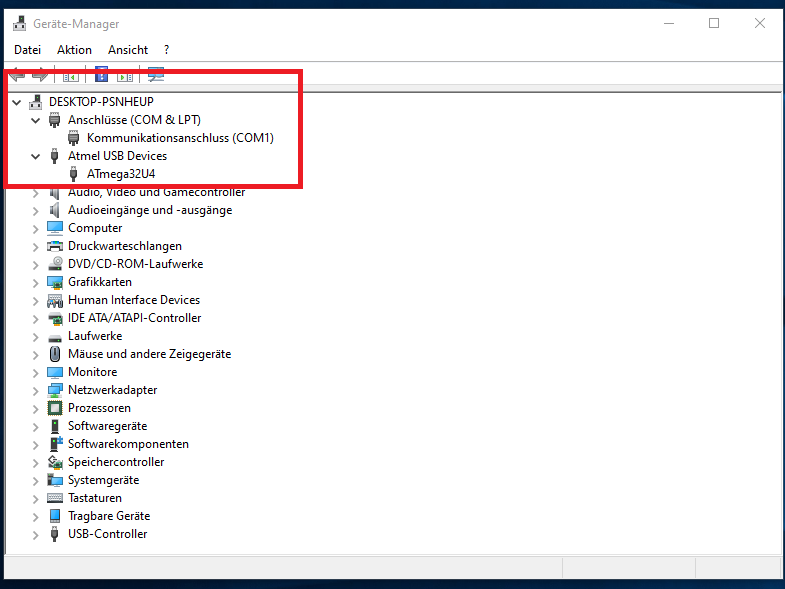785x589 pixels.
Task: Toggle the console tree pane toolbar icon
Action: click(x=71, y=77)
